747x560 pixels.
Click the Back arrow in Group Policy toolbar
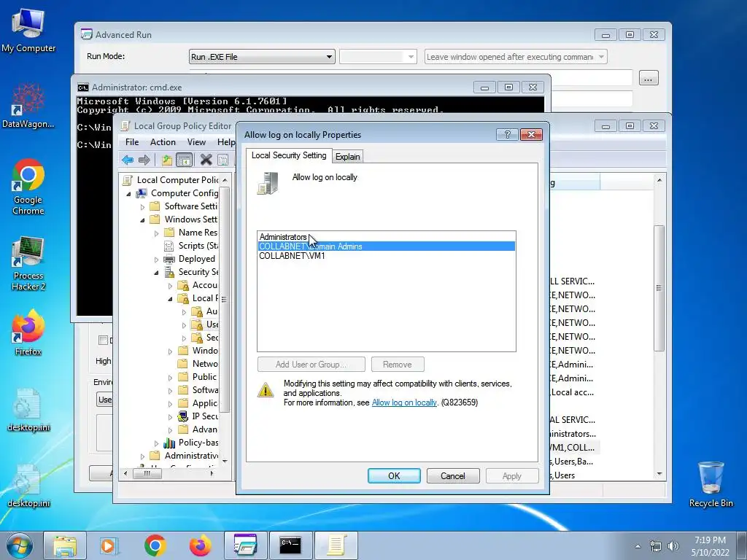tap(127, 160)
